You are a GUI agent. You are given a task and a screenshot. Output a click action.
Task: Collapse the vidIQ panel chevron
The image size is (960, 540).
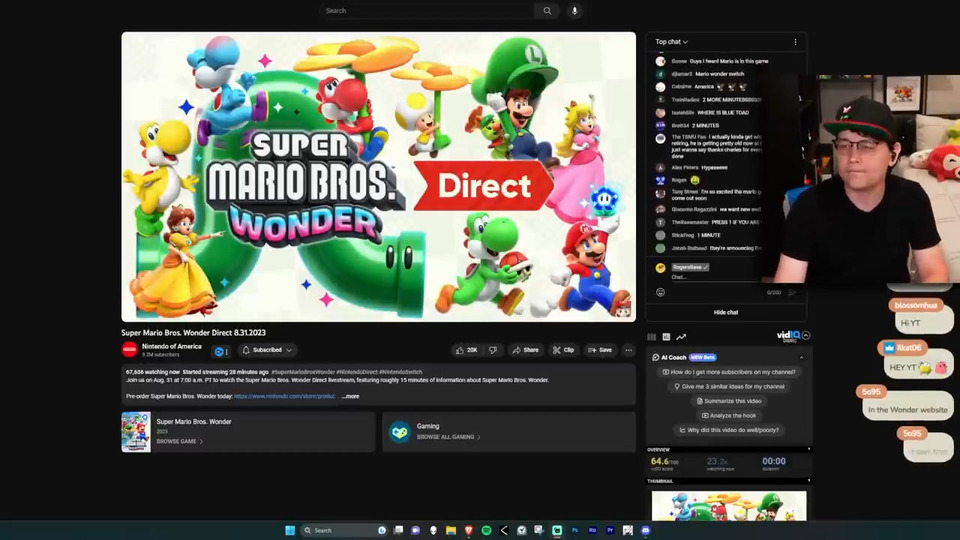(806, 336)
